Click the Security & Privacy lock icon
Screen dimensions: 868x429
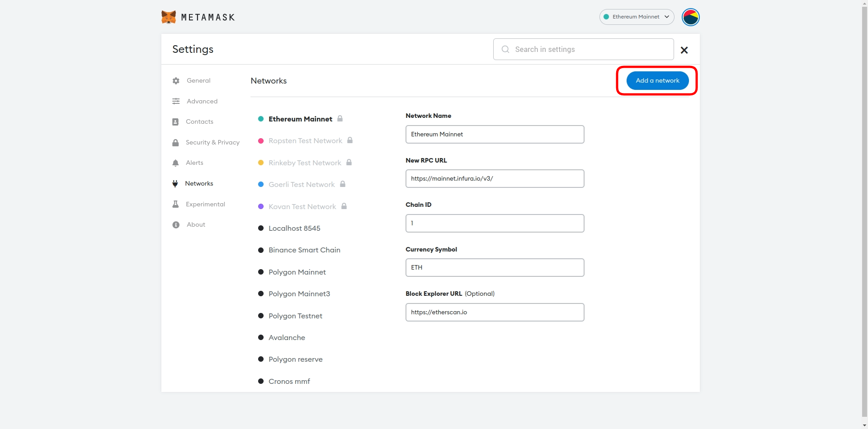coord(175,143)
